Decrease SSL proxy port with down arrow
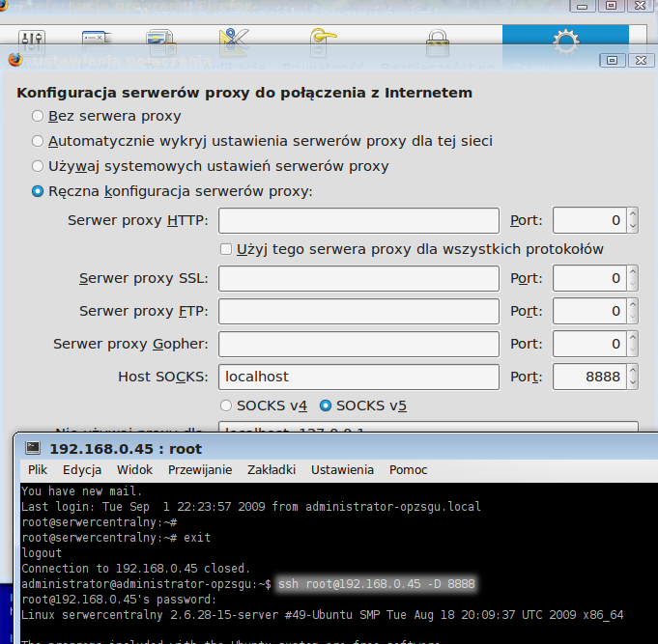The width and height of the screenshot is (658, 644). click(633, 284)
